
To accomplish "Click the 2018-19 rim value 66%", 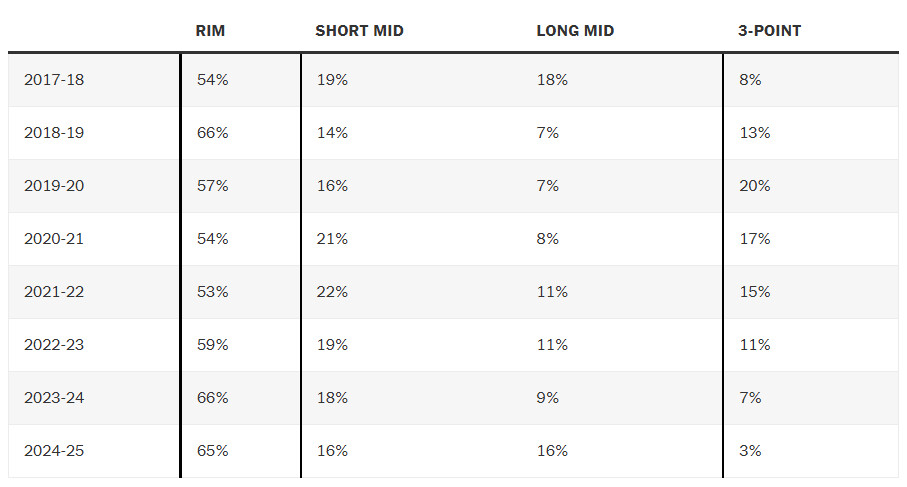I will pos(212,133).
